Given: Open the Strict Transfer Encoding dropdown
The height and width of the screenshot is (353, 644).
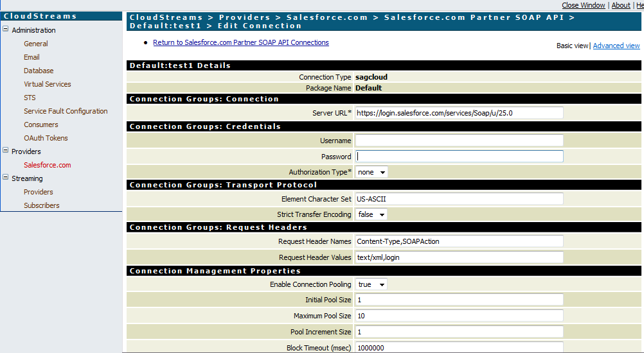Looking at the screenshot, I should point(371,214).
